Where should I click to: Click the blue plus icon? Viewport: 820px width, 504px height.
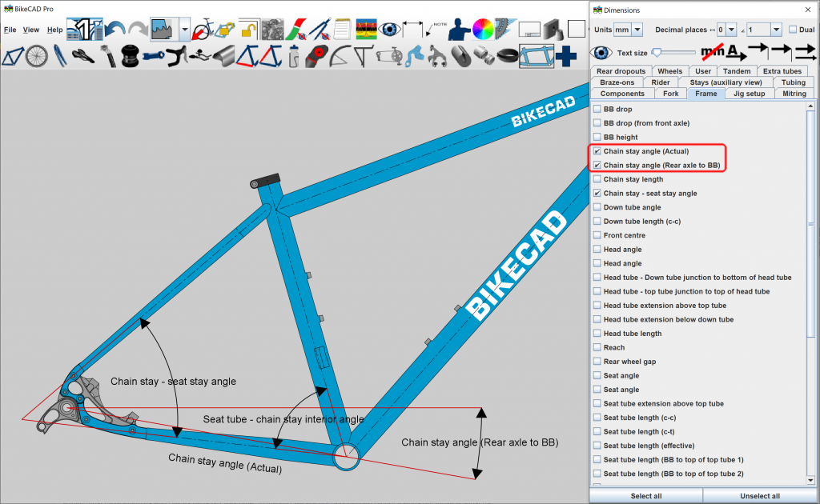[x=567, y=56]
